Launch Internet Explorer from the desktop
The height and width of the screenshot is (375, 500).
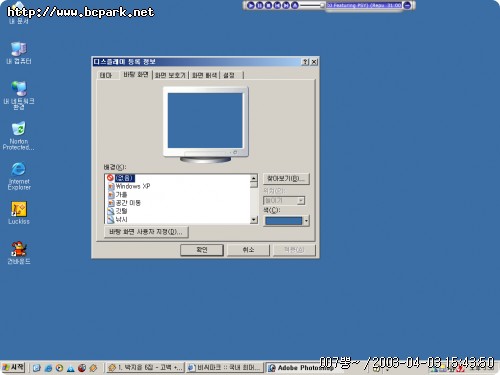19,176
